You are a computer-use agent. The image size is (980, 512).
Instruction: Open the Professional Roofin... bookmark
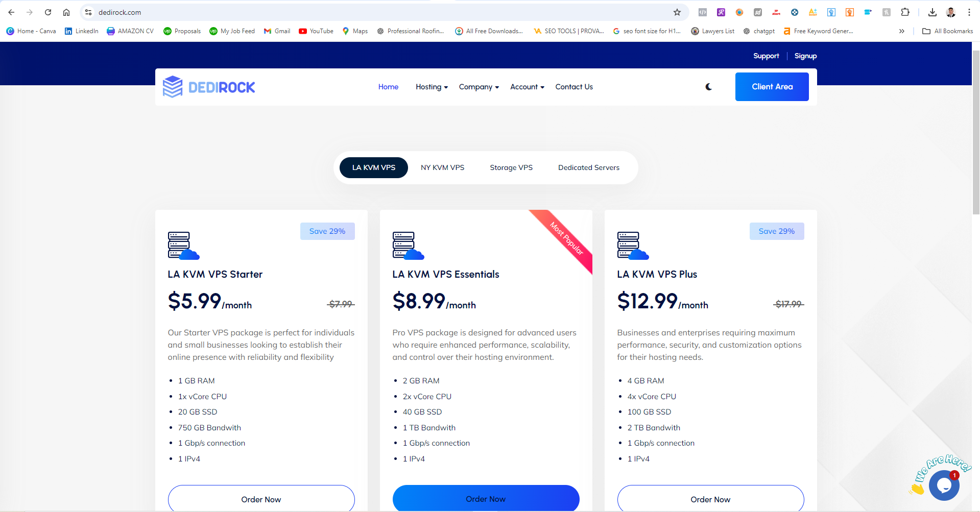(411, 31)
